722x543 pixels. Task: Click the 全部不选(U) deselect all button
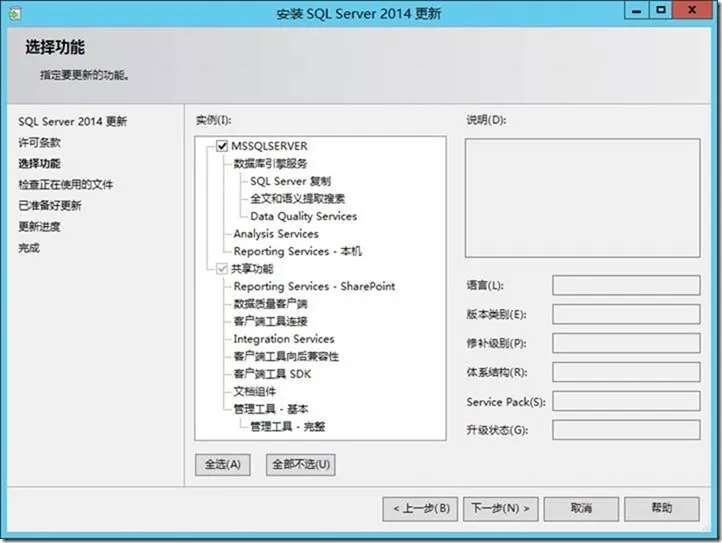(301, 464)
